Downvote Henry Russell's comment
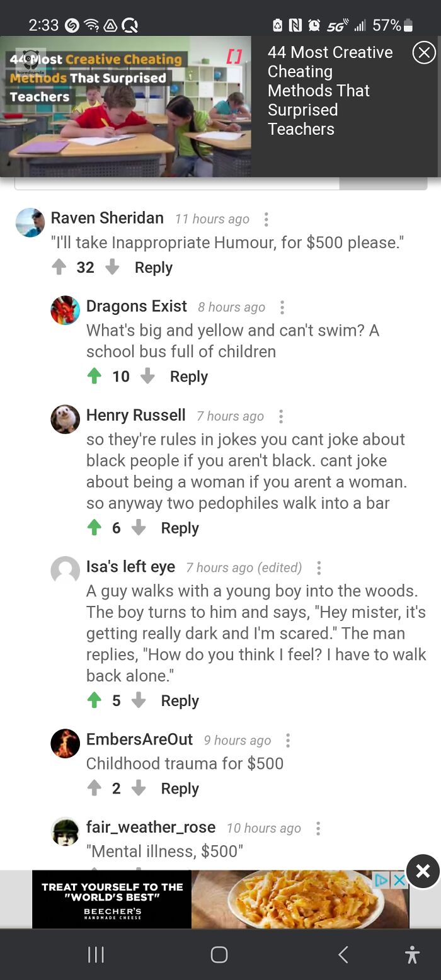 coord(139,528)
